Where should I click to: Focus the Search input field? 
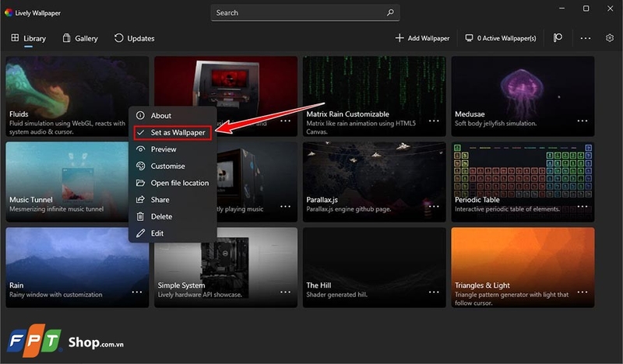[305, 12]
